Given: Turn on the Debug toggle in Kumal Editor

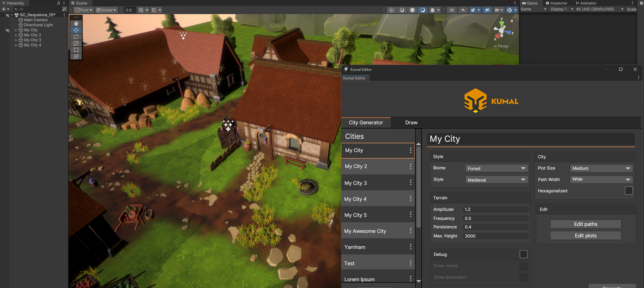Looking at the screenshot, I should click(523, 254).
